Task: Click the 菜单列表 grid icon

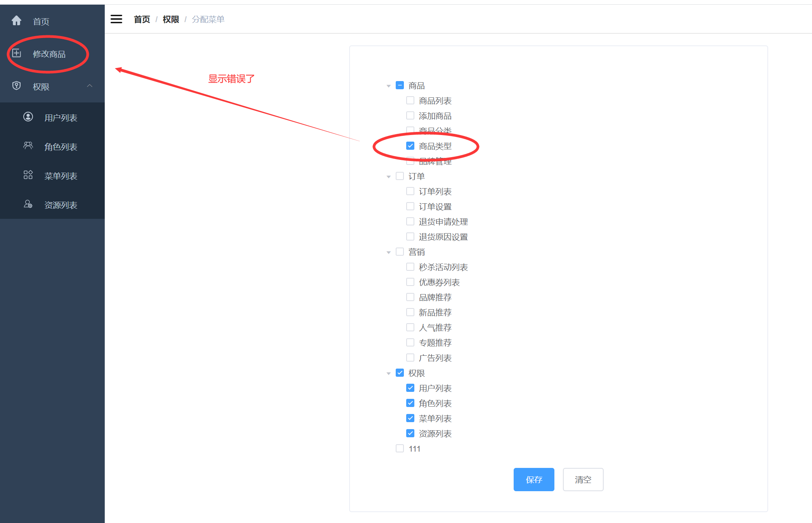Action: [x=28, y=175]
